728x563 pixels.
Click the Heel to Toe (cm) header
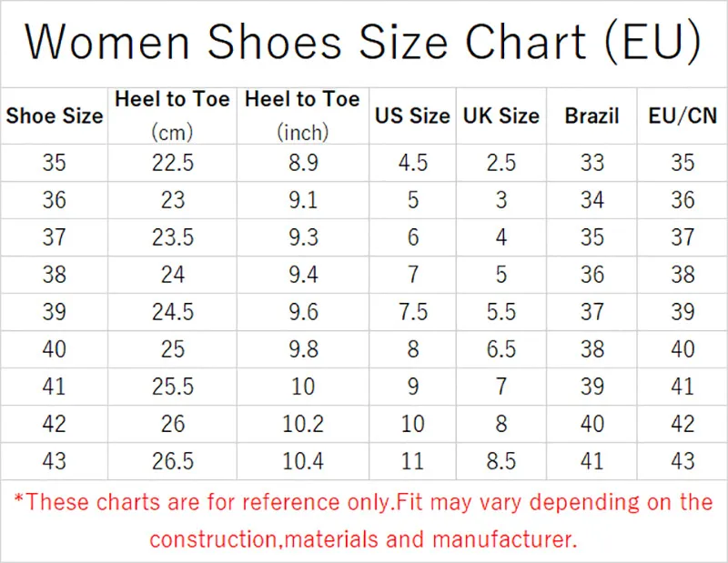pos(173,116)
